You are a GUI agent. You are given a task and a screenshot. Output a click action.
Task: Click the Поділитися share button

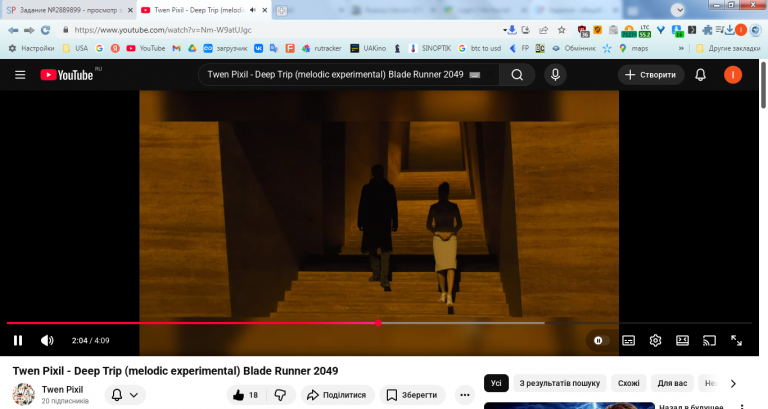[x=337, y=395]
